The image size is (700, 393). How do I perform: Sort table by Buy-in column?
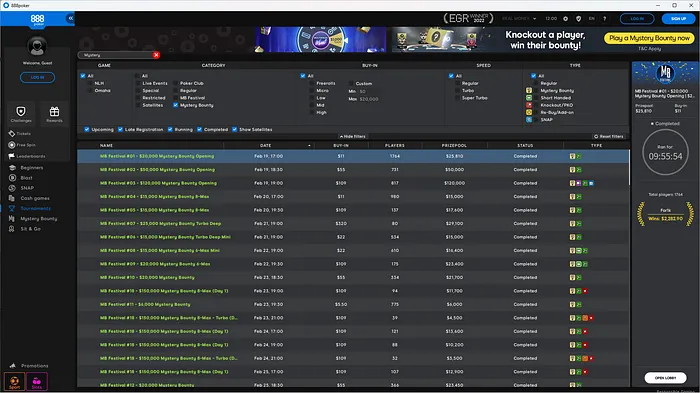pyautogui.click(x=341, y=146)
